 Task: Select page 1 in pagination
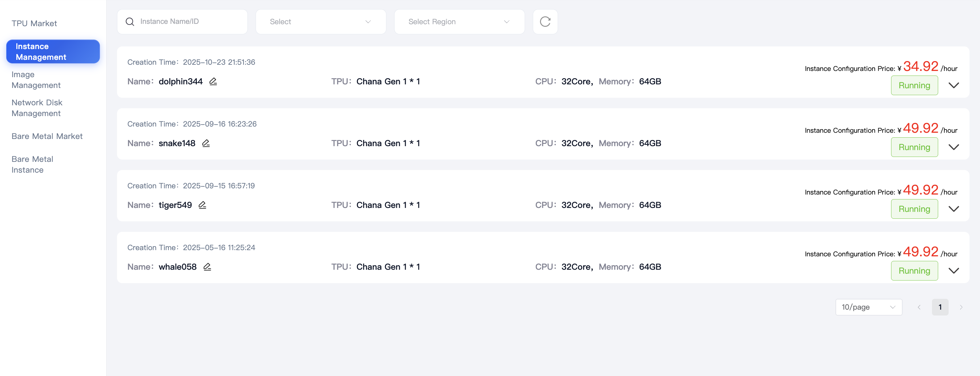940,307
